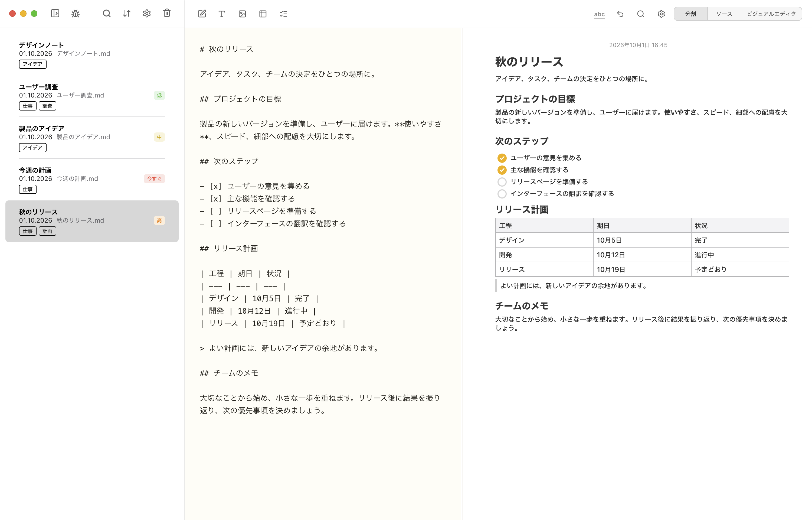Open search in the editor toolbar
The width and height of the screenshot is (812, 520).
(x=641, y=14)
